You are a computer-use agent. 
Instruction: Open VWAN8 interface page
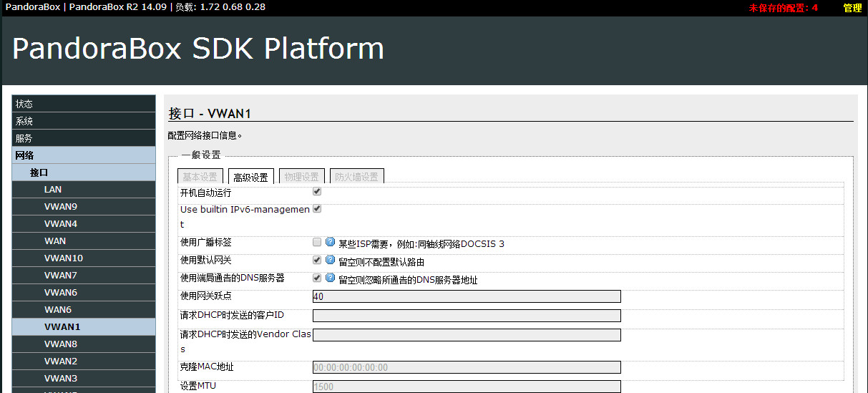(x=84, y=344)
